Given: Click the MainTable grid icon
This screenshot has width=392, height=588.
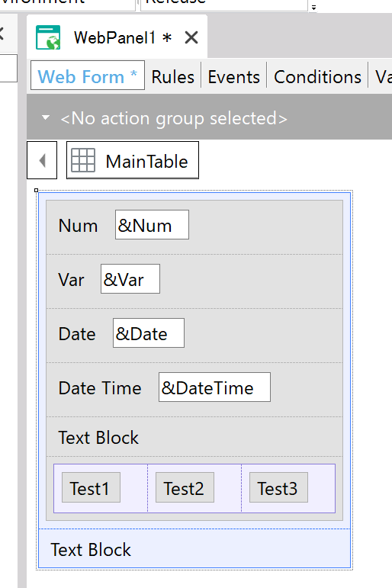Looking at the screenshot, I should (83, 160).
